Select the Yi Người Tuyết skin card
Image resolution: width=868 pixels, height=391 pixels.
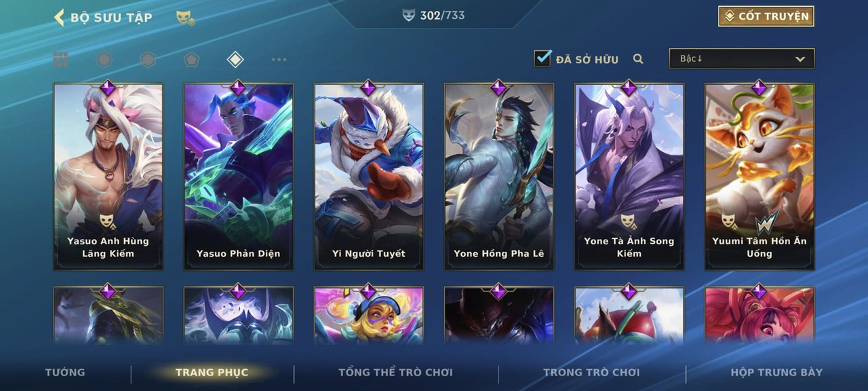[x=369, y=176]
